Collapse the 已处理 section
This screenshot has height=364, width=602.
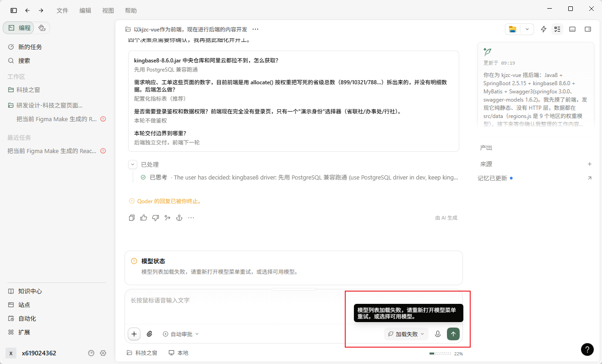click(133, 164)
